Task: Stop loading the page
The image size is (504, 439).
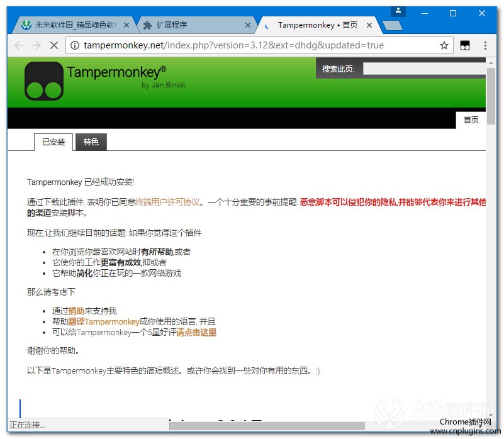Action: pyautogui.click(x=54, y=45)
